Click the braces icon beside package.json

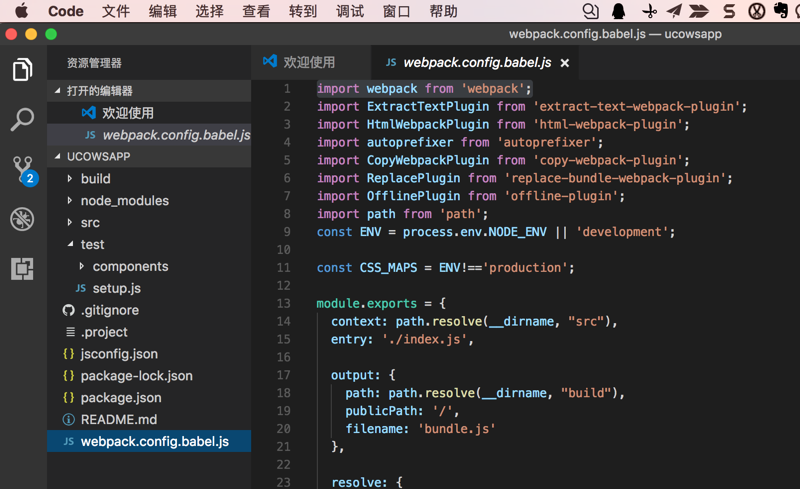point(68,398)
